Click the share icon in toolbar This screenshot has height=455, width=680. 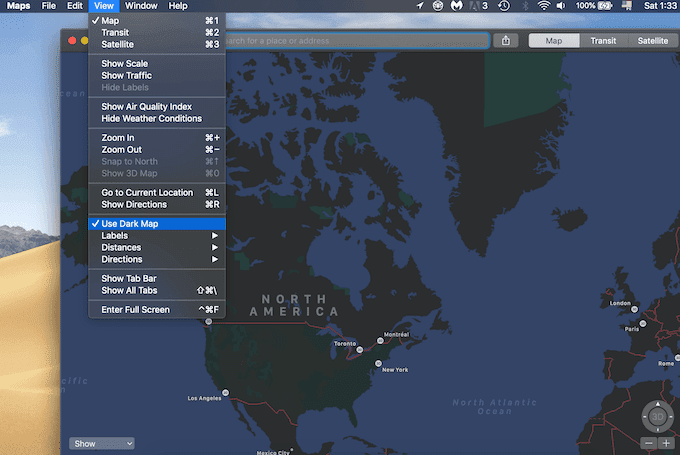click(506, 41)
